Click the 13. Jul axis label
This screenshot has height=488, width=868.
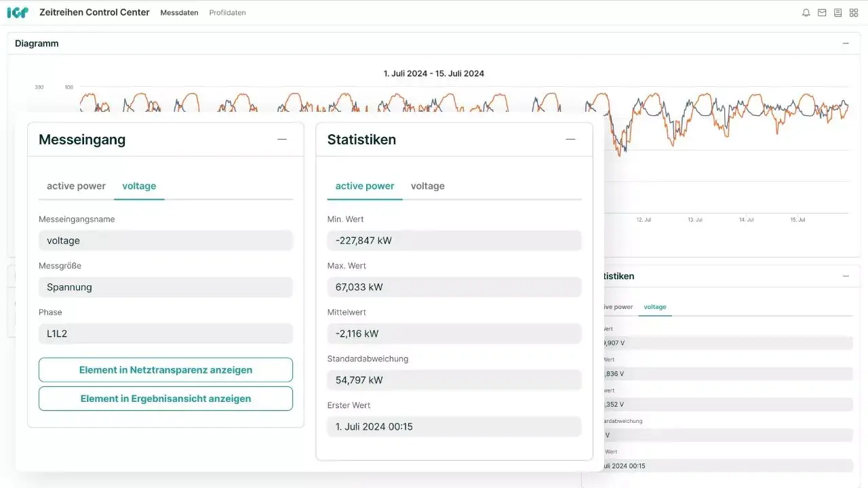click(695, 220)
